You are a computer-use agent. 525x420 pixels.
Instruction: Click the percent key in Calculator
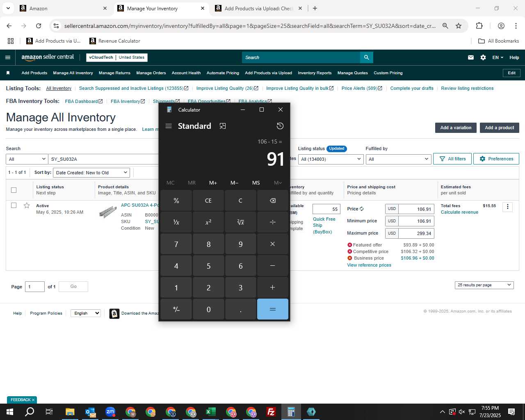click(176, 201)
